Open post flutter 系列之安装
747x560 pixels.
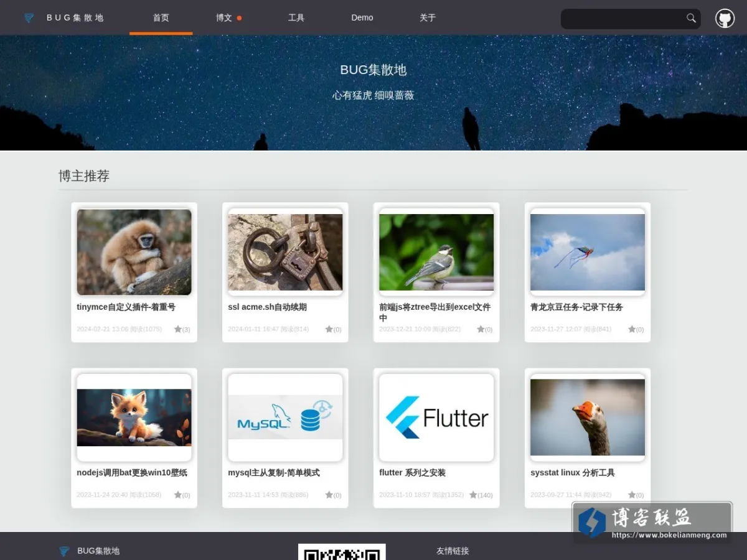click(412, 472)
